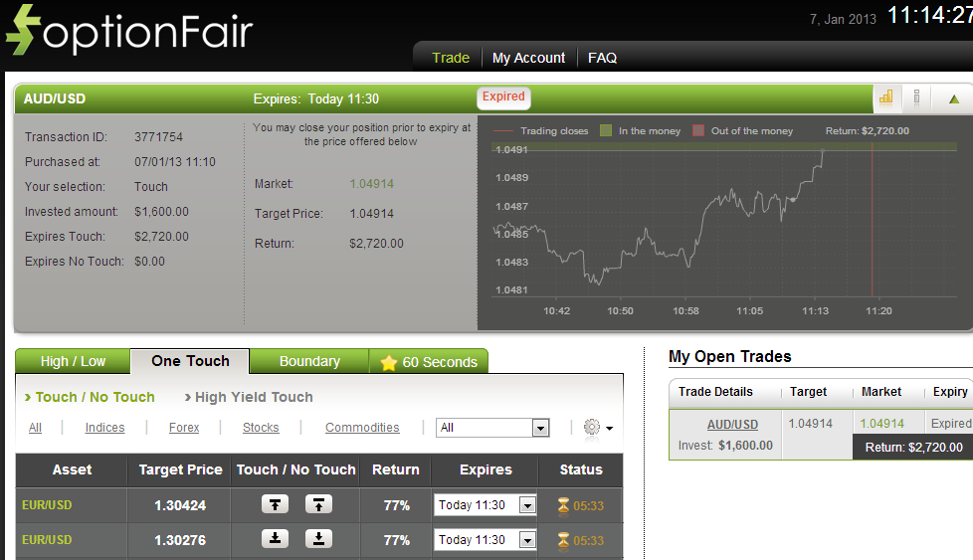Click the AUD/USD price chart area
Viewport: 973px width, 560px height.
[x=725, y=220]
